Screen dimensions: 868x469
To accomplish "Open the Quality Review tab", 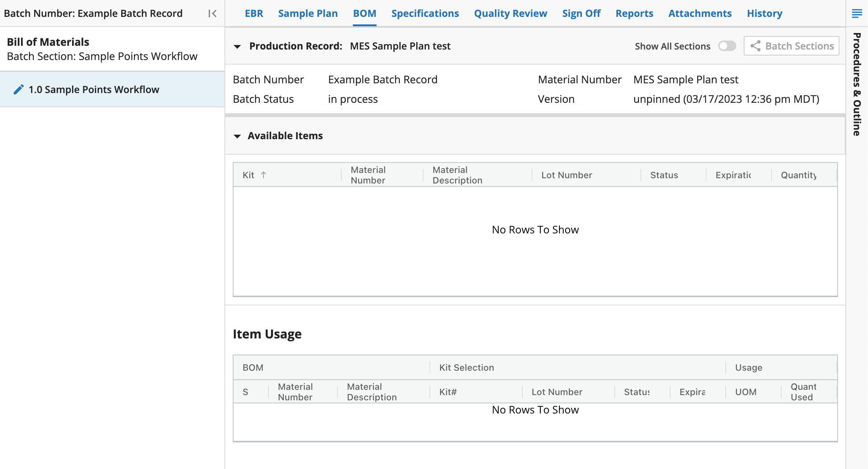I will (511, 14).
